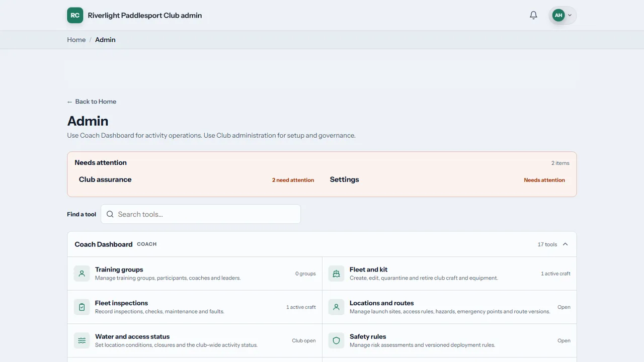Image resolution: width=644 pixels, height=362 pixels.
Task: Click the 'Find a tool' label
Action: 82,214
